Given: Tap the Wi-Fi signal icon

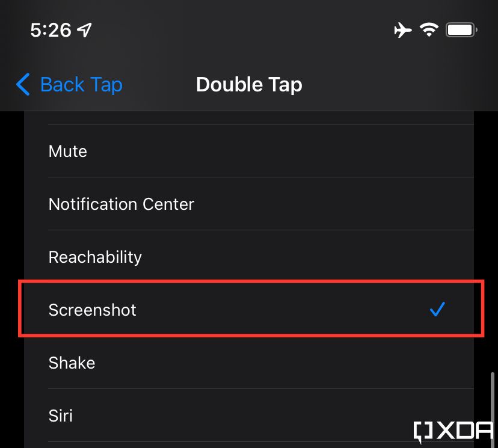Looking at the screenshot, I should coord(428,29).
